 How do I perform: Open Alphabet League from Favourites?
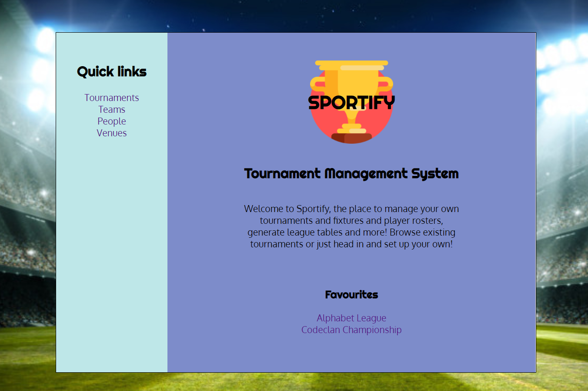(351, 318)
